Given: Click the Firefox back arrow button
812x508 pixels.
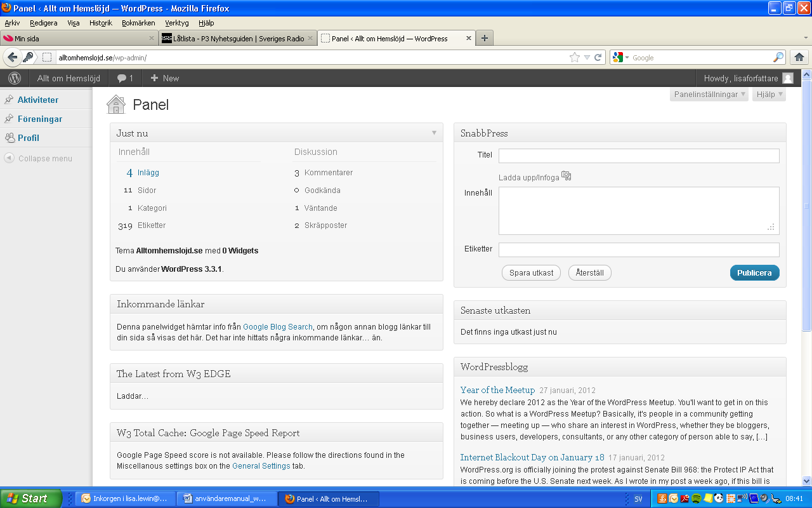Looking at the screenshot, I should (x=12, y=57).
